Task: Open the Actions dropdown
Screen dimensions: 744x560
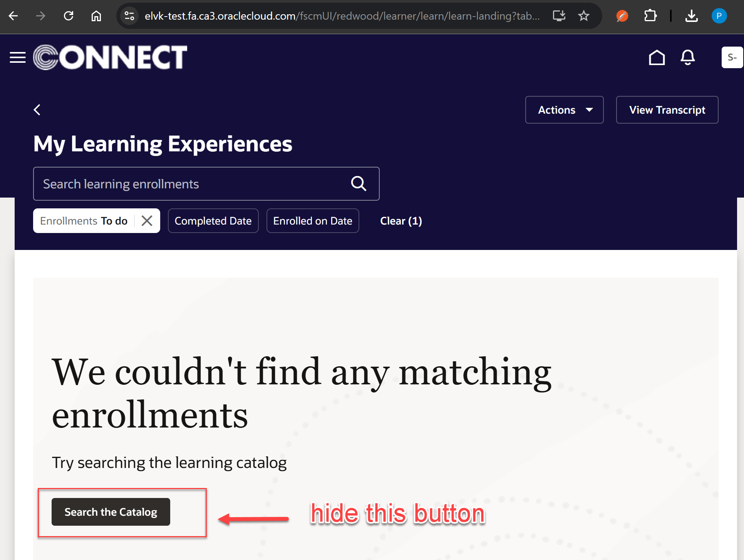Action: (x=564, y=110)
